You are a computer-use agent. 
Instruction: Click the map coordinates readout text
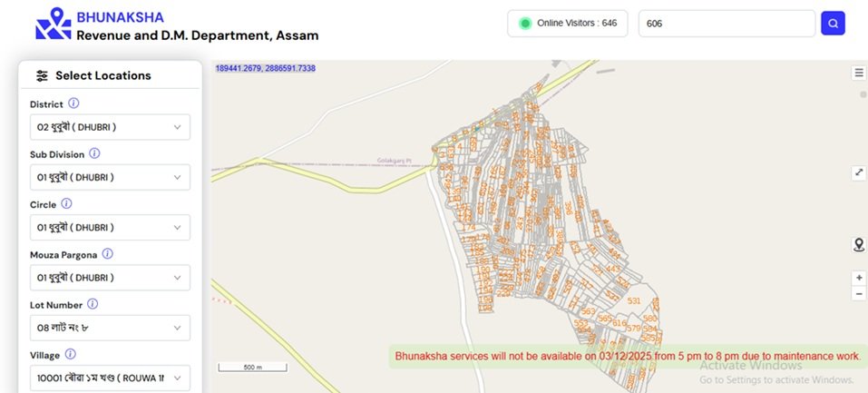point(265,68)
